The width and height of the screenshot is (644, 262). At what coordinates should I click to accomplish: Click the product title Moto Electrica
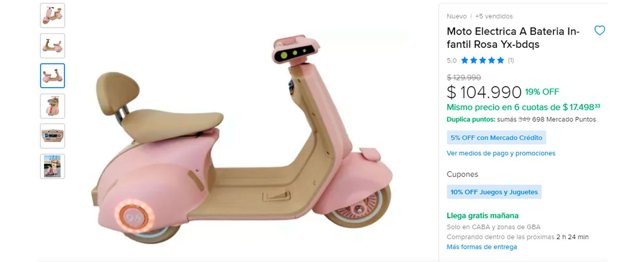513,38
